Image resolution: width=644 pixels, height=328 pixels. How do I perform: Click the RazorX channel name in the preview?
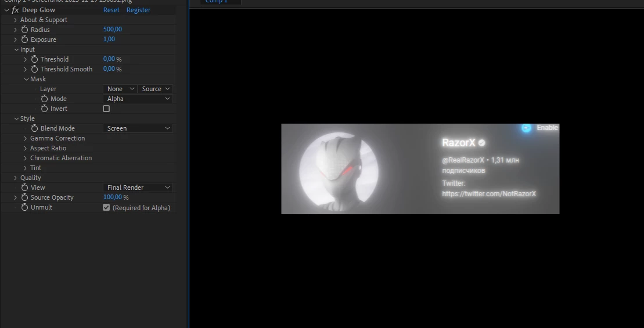(458, 142)
